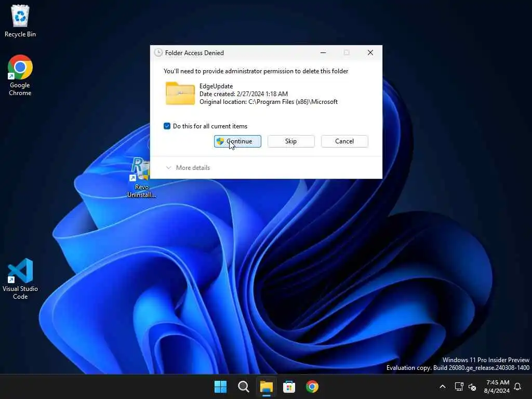Open File Explorer from the taskbar
The width and height of the screenshot is (532, 399).
pos(267,387)
